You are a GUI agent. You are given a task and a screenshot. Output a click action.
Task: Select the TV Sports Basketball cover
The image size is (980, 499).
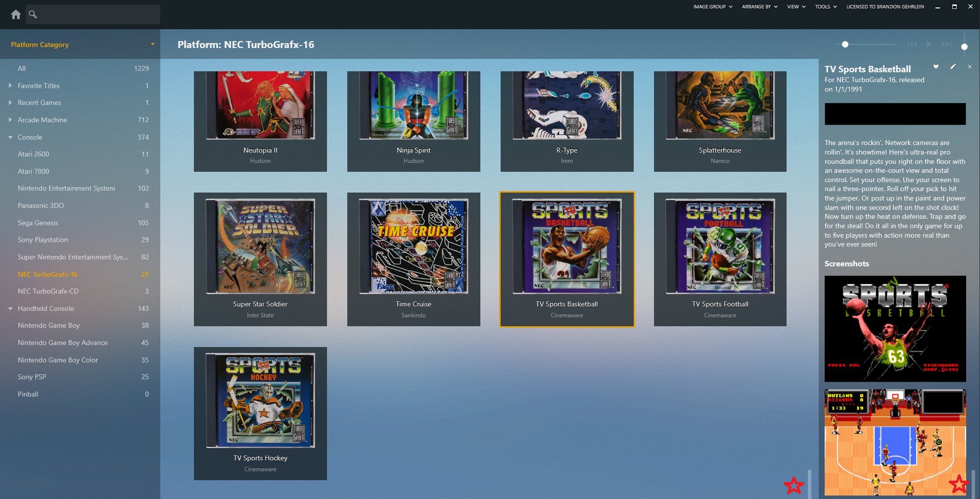[x=567, y=247]
